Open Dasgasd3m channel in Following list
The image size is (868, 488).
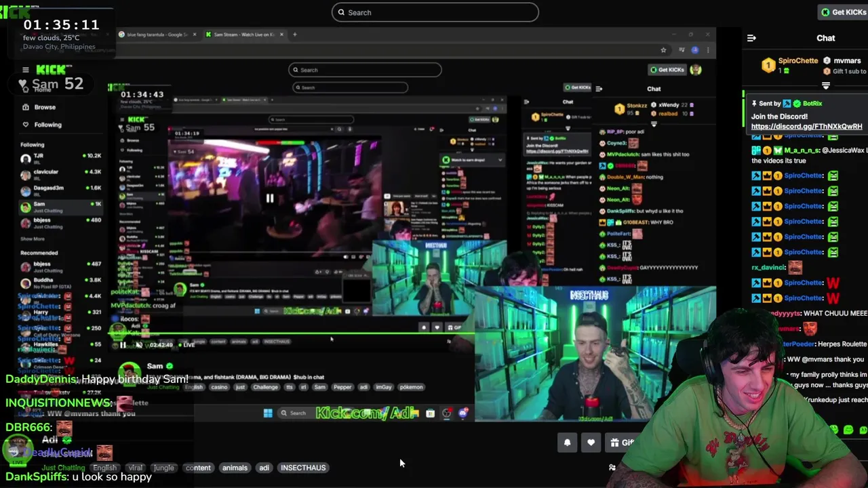tap(61, 190)
